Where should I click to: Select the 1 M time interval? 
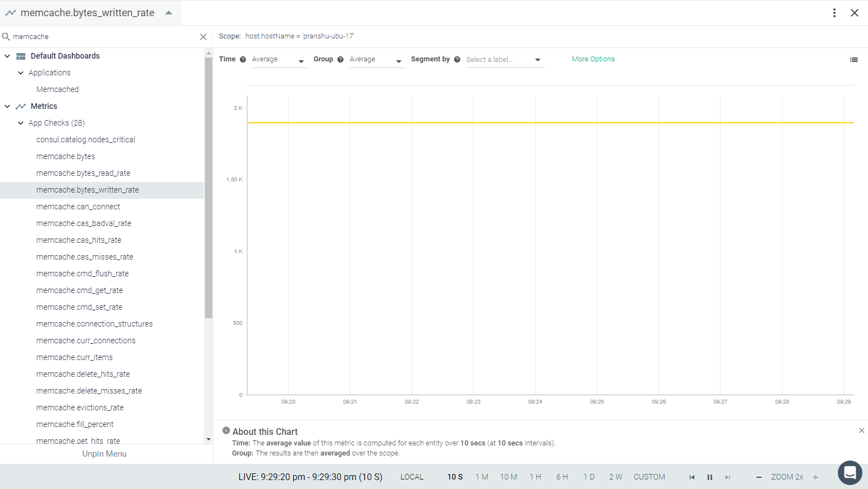[482, 477]
